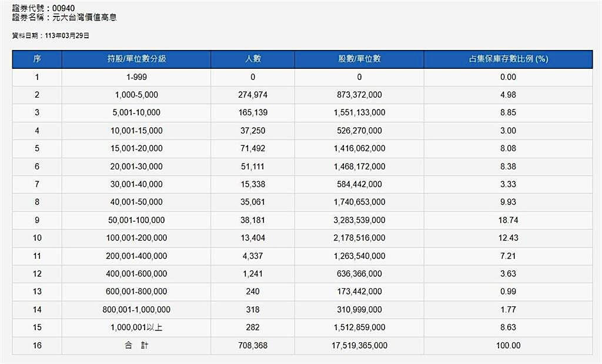Click the 股數/單位數 column header
Image resolution: width=602 pixels, height=364 pixels.
(359, 59)
